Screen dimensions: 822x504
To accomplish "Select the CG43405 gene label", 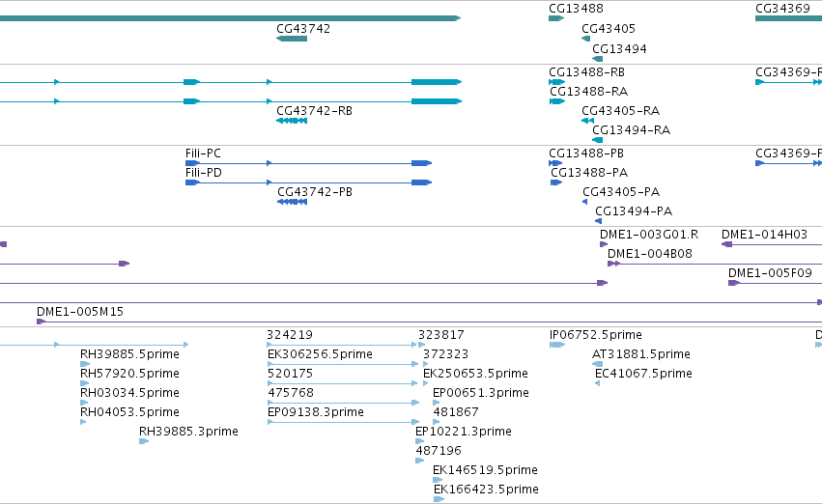I will [x=609, y=29].
